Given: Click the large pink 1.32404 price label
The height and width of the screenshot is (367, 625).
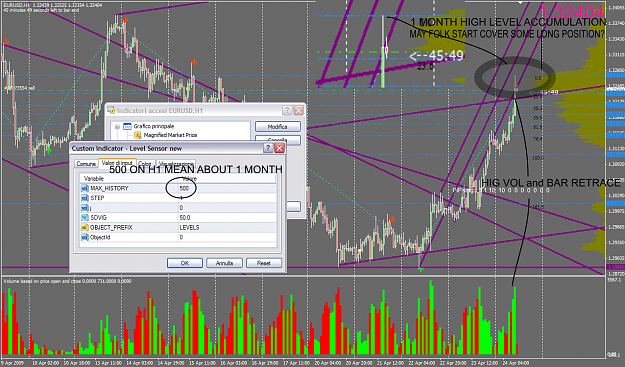Looking at the screenshot, I should pyautogui.click(x=573, y=12).
